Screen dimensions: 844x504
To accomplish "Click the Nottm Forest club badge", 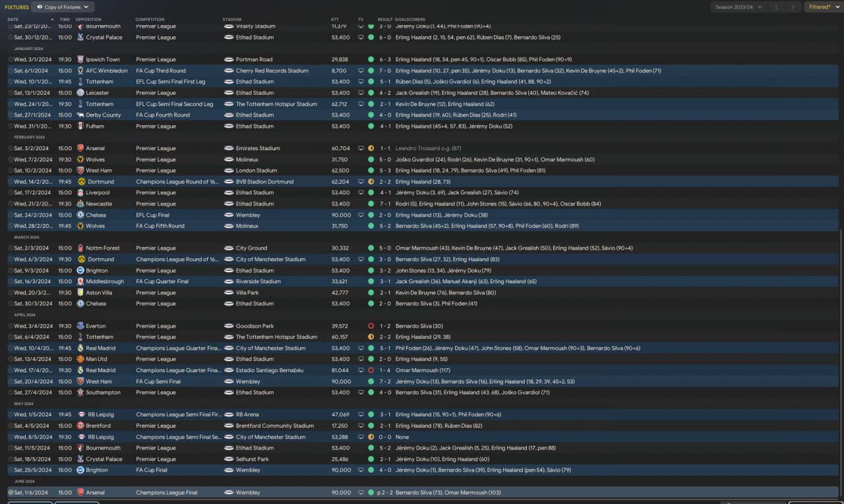I will point(80,248).
